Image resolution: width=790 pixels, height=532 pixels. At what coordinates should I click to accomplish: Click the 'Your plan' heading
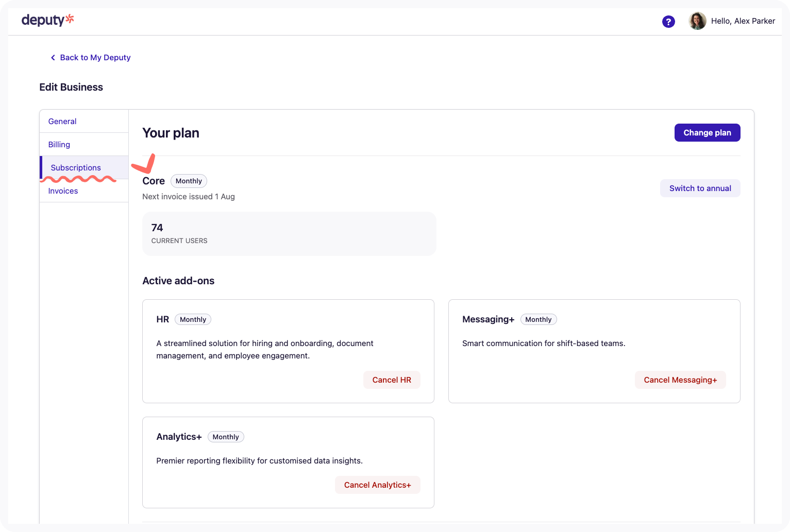pos(171,133)
